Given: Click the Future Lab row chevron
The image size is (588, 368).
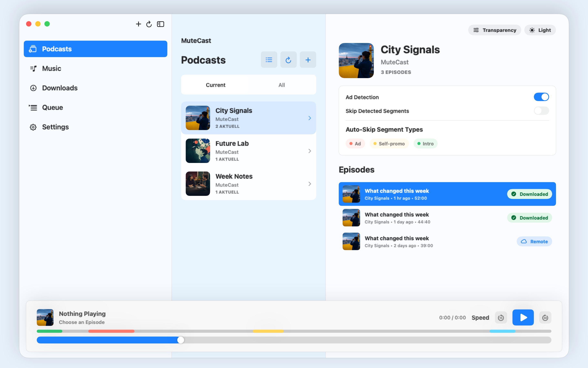Looking at the screenshot, I should [310, 151].
